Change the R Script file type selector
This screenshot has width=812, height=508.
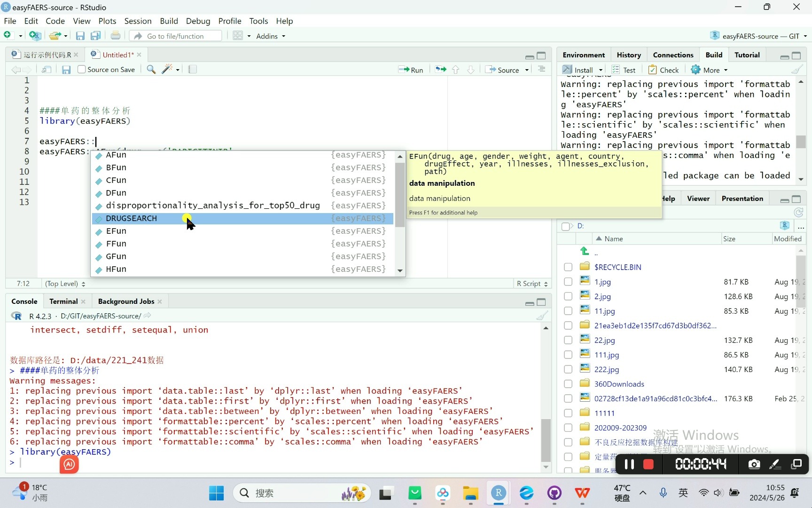pos(532,284)
